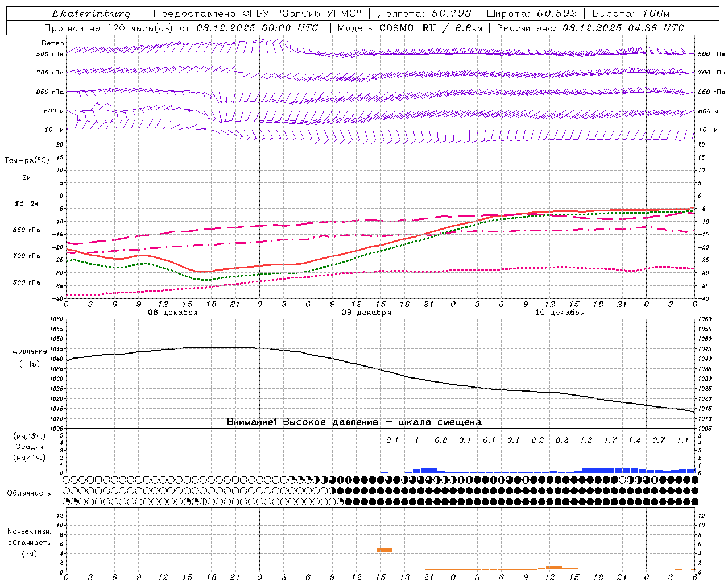This screenshot has height=582, width=728.
Task: Click the 'Td 2м' dew point legend entry
Action: coord(27,203)
